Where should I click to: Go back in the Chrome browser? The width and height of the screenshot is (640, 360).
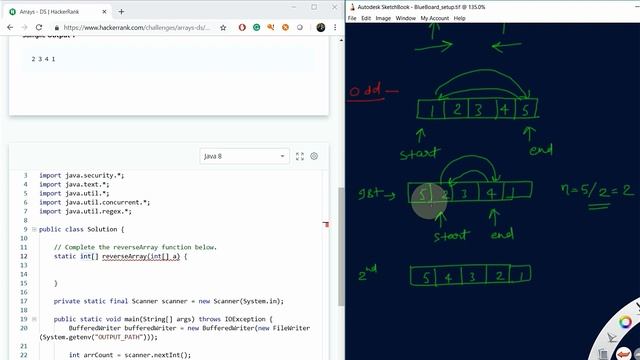click(10, 27)
